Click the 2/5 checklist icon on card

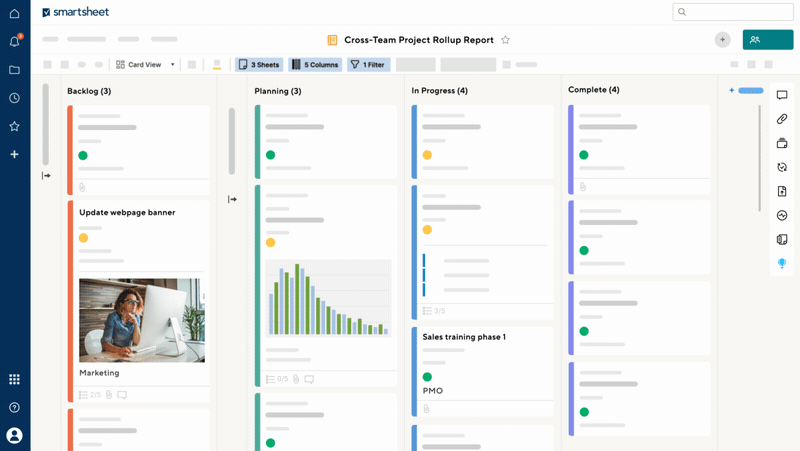[90, 395]
